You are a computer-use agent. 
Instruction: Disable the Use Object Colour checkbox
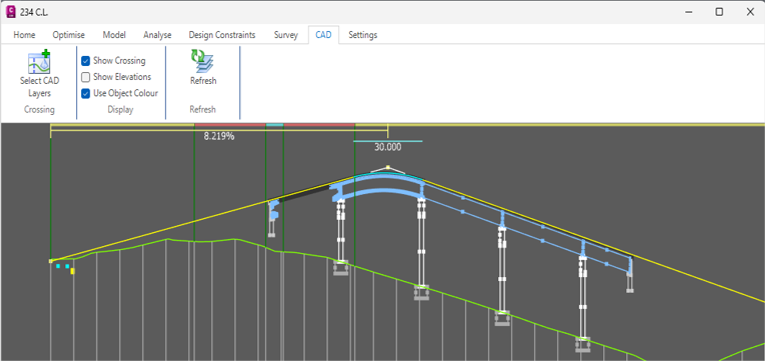click(85, 93)
